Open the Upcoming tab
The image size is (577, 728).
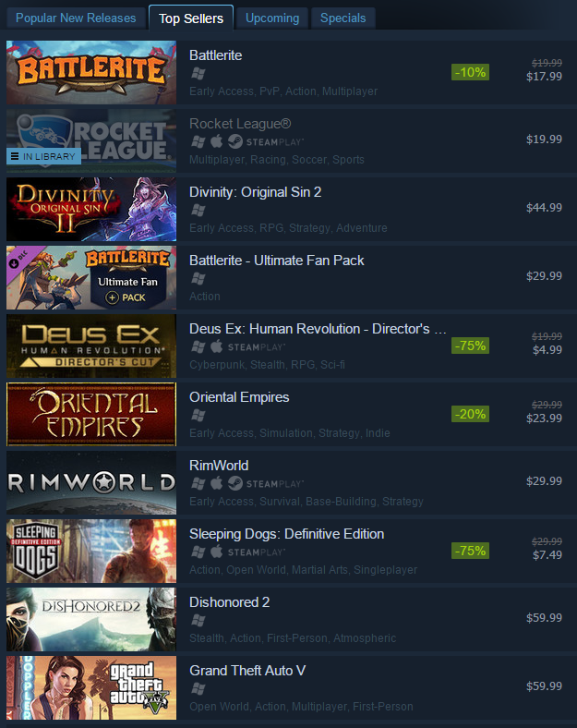tap(272, 18)
